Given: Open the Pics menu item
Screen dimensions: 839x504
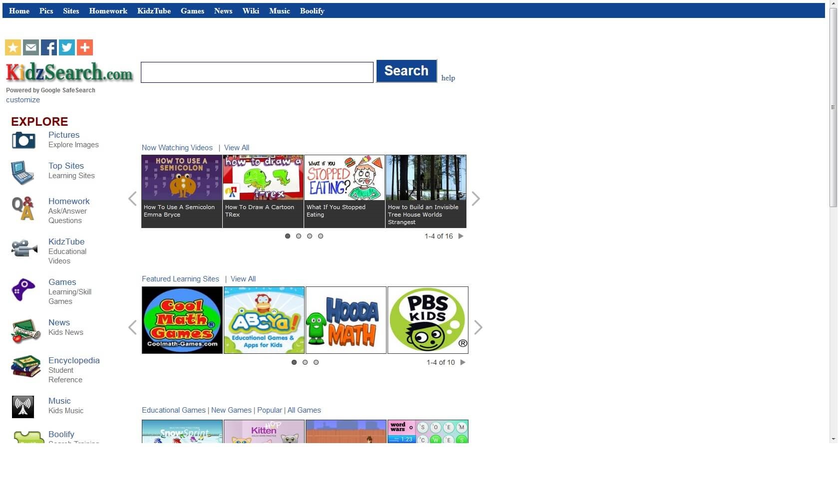Looking at the screenshot, I should tap(46, 11).
